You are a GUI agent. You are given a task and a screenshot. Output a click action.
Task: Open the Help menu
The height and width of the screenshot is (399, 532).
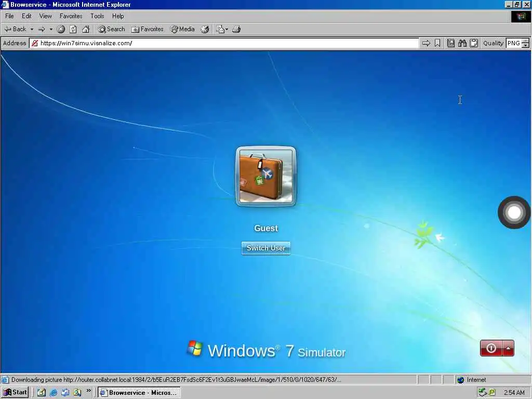click(x=118, y=16)
